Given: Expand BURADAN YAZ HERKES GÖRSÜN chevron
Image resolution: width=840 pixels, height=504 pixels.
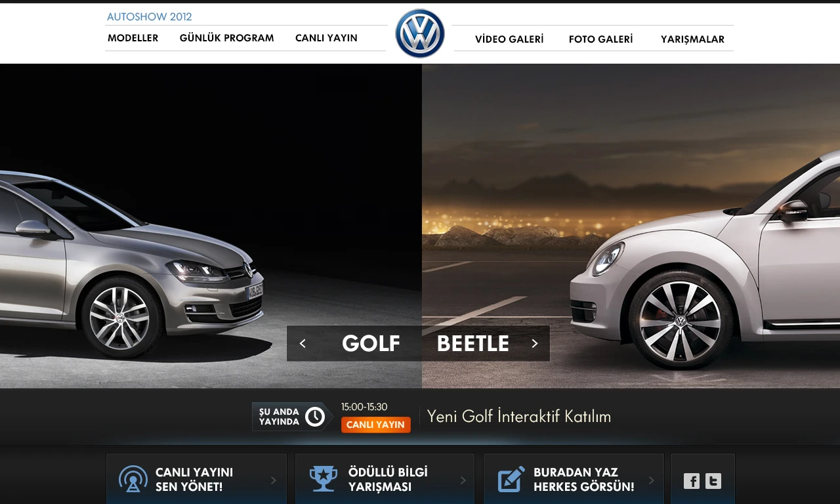Looking at the screenshot, I should click(x=652, y=480).
